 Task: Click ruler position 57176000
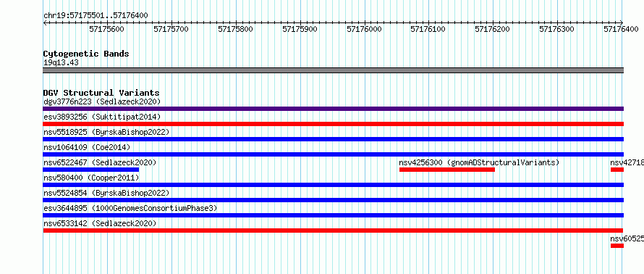[364, 29]
